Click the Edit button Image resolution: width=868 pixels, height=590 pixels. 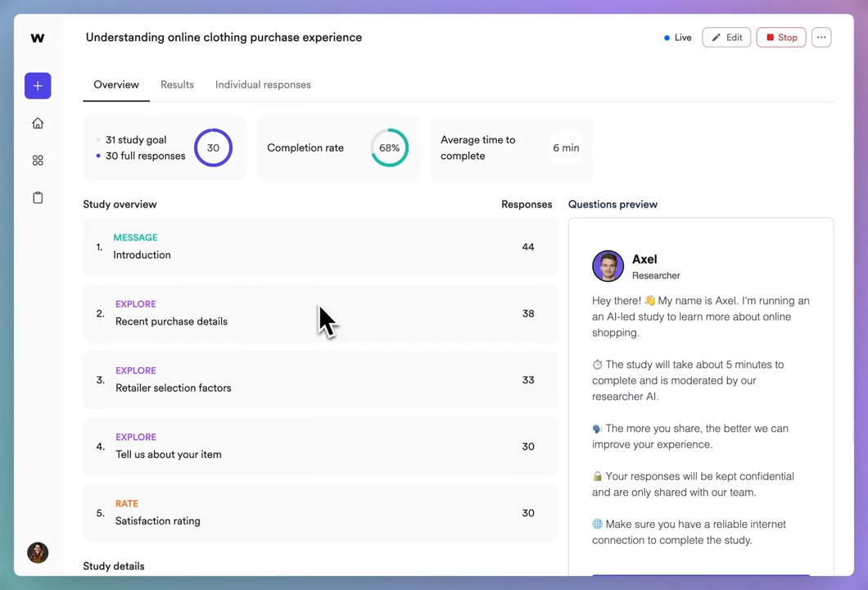(x=726, y=38)
